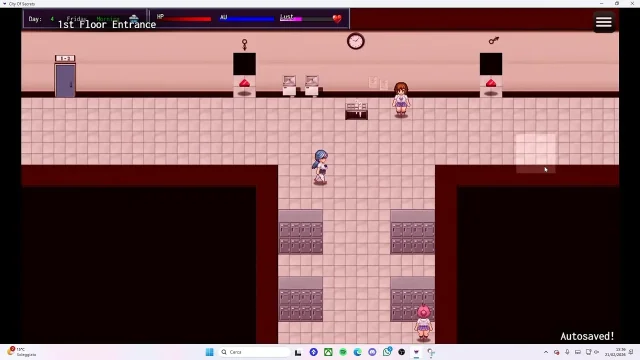Click the lower-left locker block
This screenshot has width=640, height=360.
(300, 299)
